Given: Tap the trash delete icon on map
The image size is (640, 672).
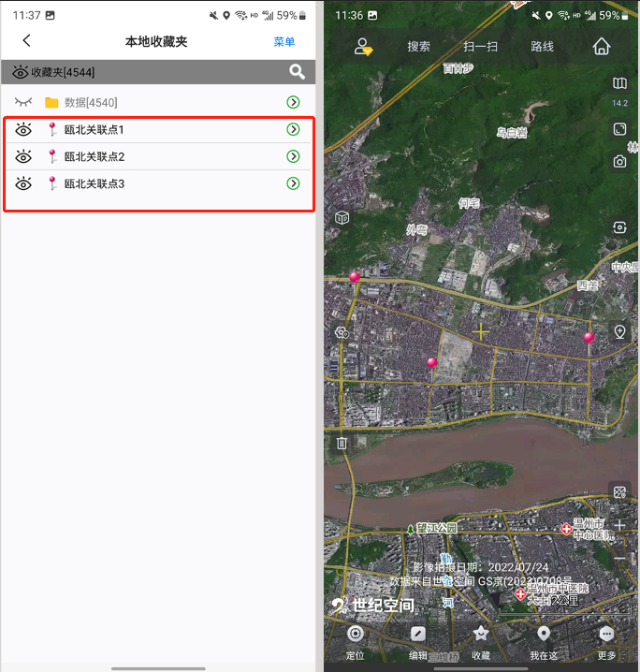Looking at the screenshot, I should click(x=342, y=443).
